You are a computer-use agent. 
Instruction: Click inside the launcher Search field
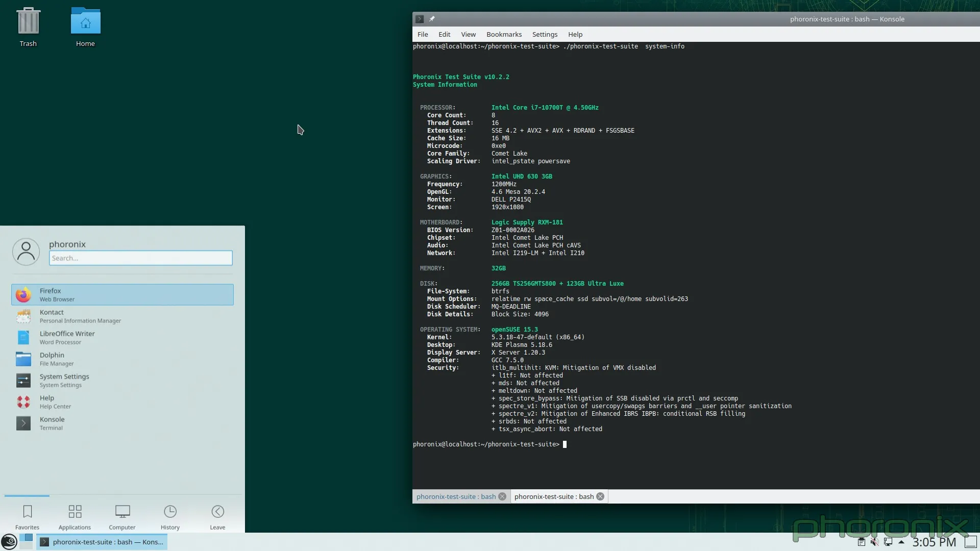point(140,258)
